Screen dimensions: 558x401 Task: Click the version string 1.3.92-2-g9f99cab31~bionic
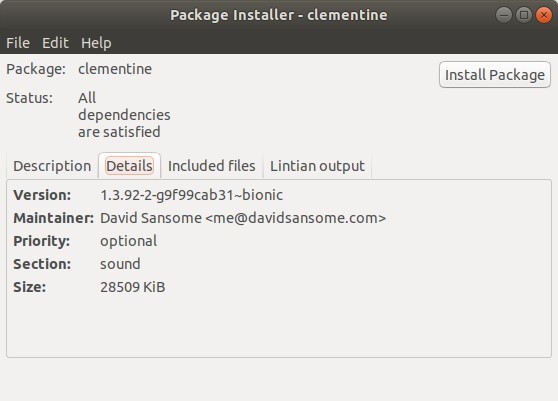click(x=191, y=195)
